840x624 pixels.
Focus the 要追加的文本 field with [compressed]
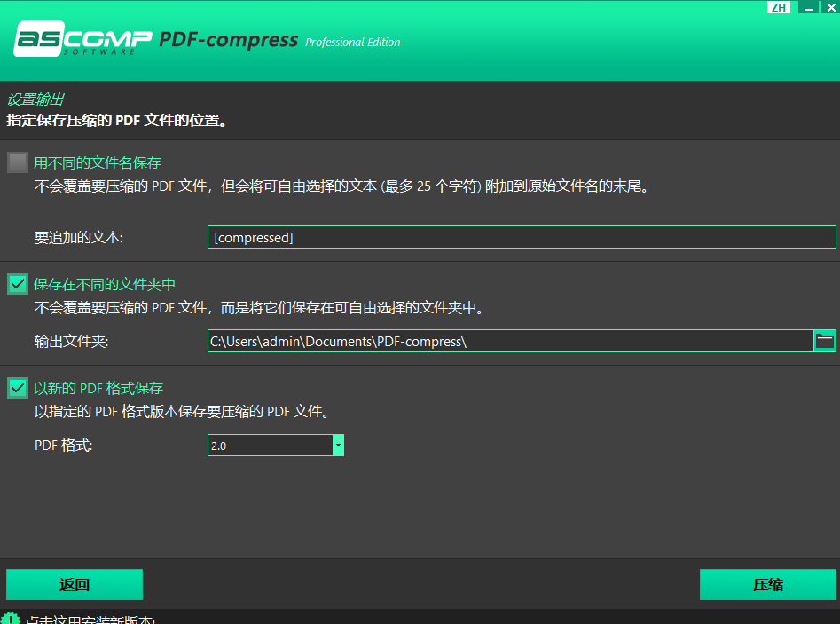coord(521,237)
